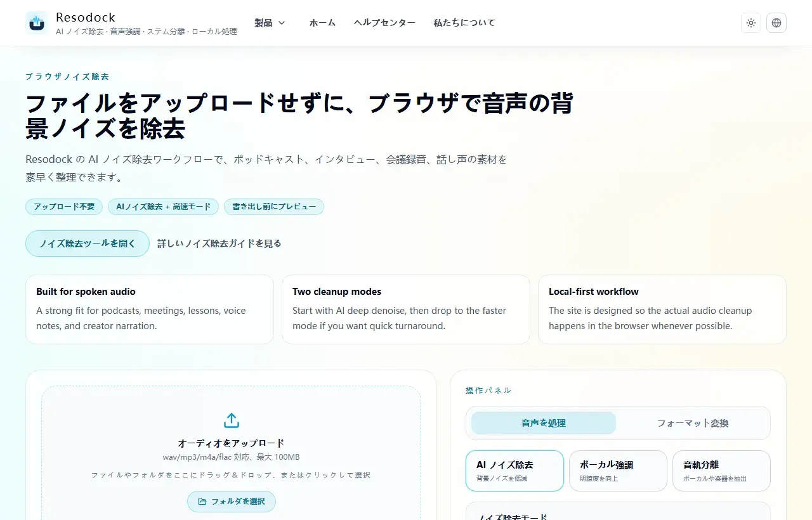812x520 pixels.
Task: Click the Local-first workflow card heading
Action: [594, 292]
